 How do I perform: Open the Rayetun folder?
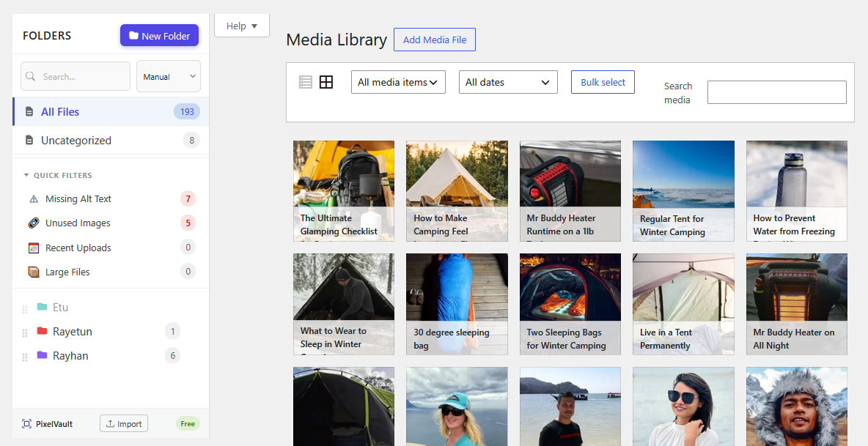pyautogui.click(x=72, y=332)
